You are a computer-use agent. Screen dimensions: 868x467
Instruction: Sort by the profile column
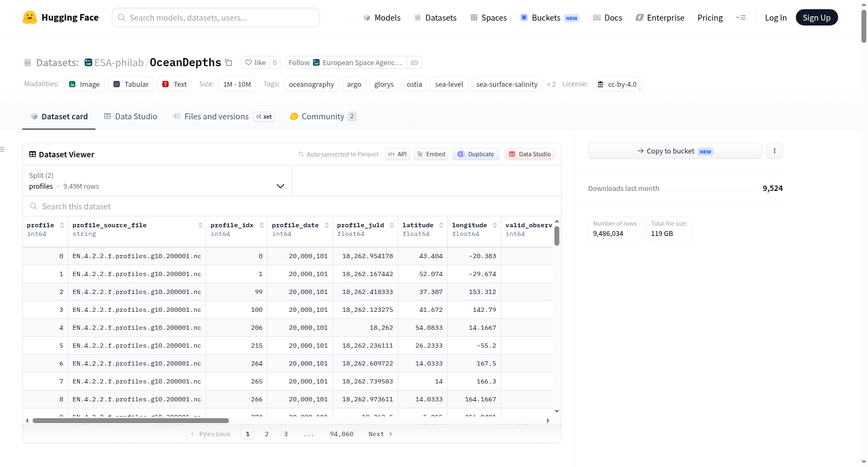click(x=62, y=225)
